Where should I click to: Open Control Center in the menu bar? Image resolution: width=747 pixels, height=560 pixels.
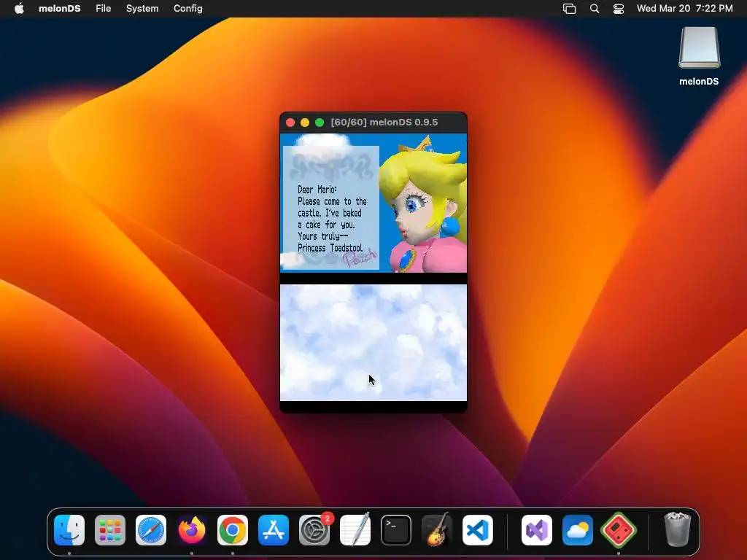point(619,9)
